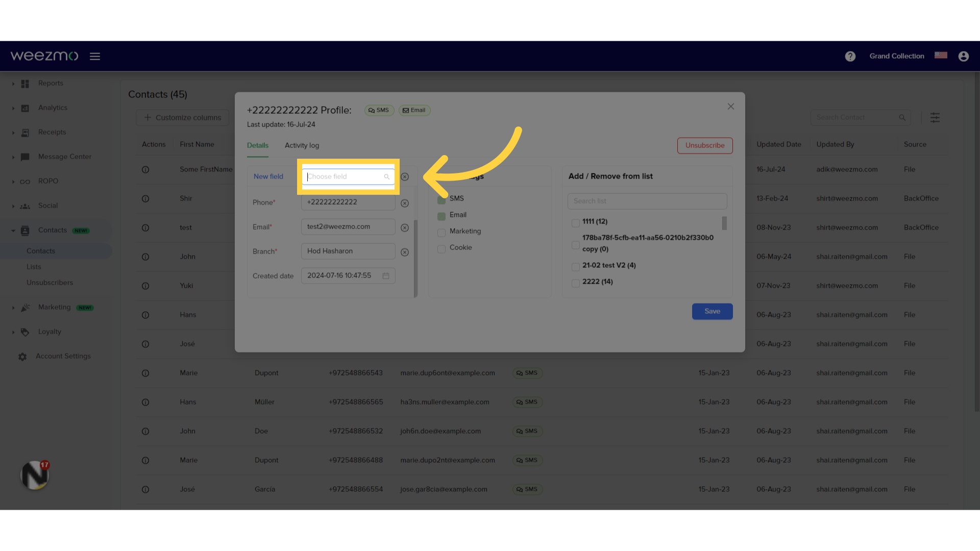Click info icon for Marie Dupont +972548866543 row
Viewport: 980px width, 551px height.
[x=145, y=373]
